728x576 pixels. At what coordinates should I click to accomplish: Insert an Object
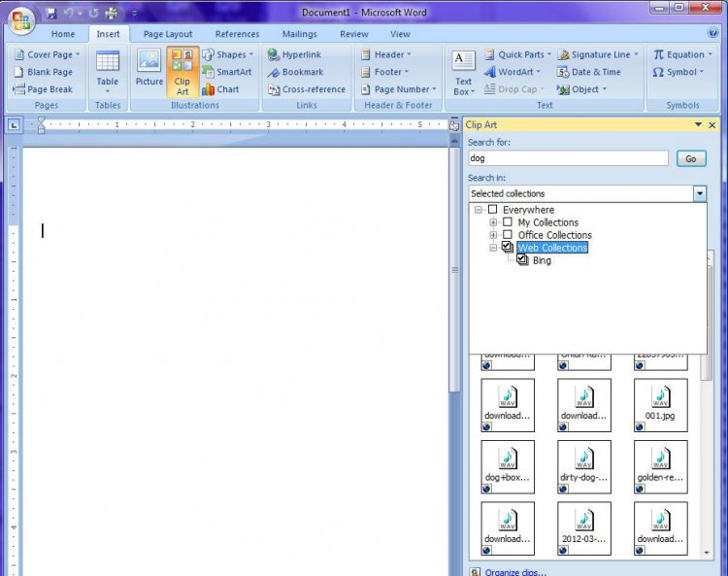point(582,89)
